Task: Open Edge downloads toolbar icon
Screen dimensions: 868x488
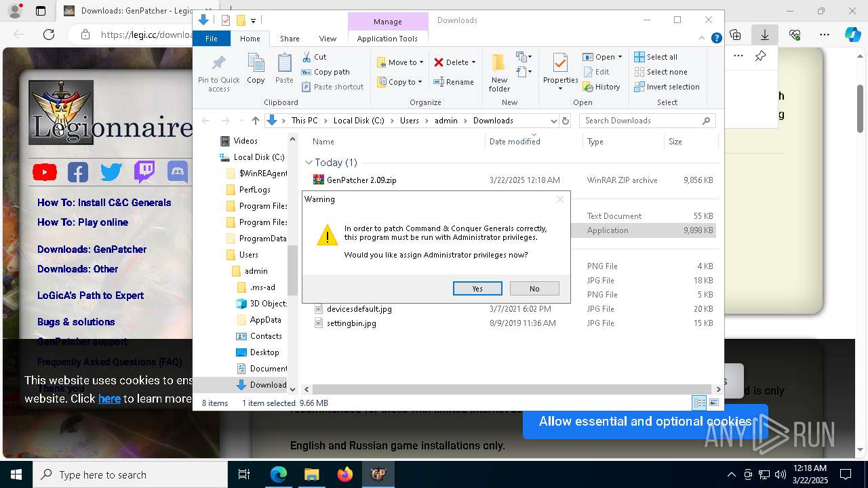Action: tap(765, 35)
